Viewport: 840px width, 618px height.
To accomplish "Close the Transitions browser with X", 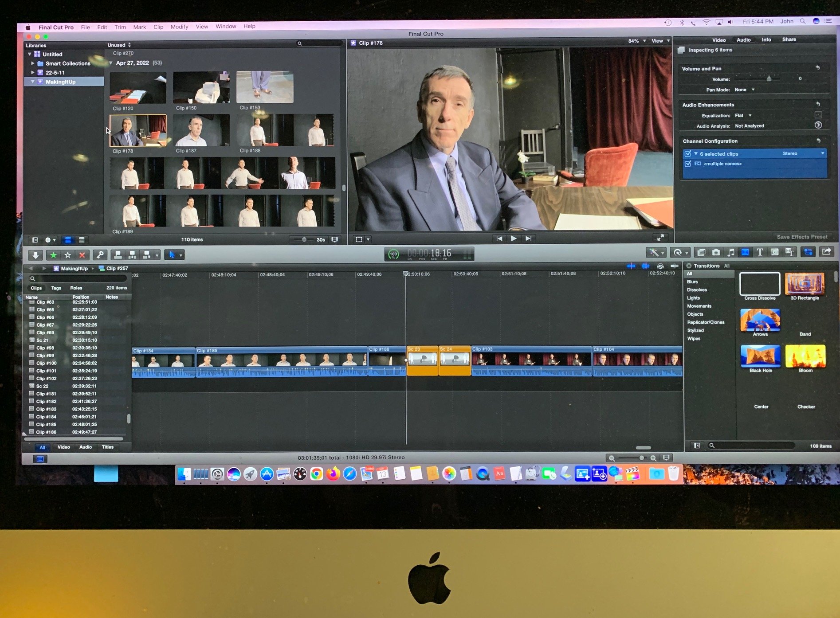I will (689, 266).
